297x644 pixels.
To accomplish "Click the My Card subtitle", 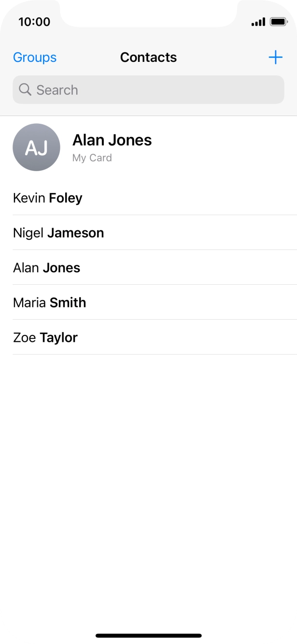I will (x=92, y=158).
